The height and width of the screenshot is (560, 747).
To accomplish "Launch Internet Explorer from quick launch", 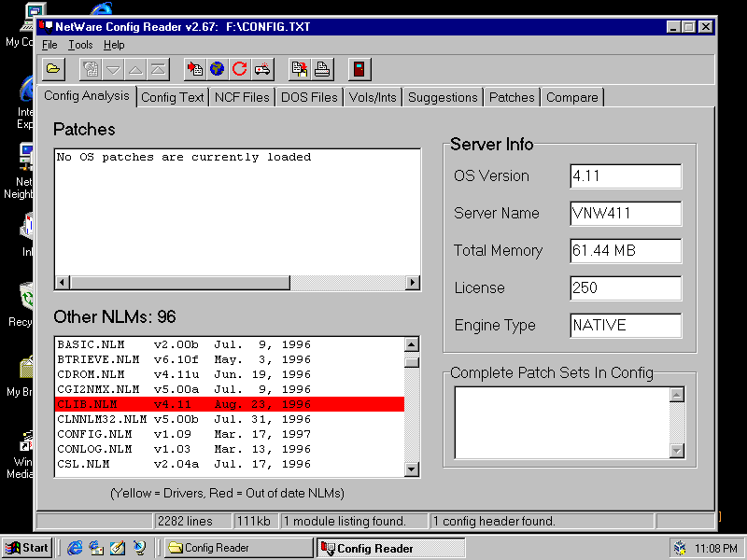I will pos(75,548).
